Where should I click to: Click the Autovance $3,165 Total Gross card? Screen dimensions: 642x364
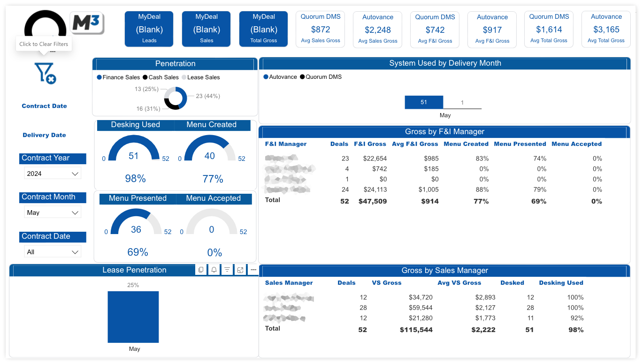tap(606, 29)
